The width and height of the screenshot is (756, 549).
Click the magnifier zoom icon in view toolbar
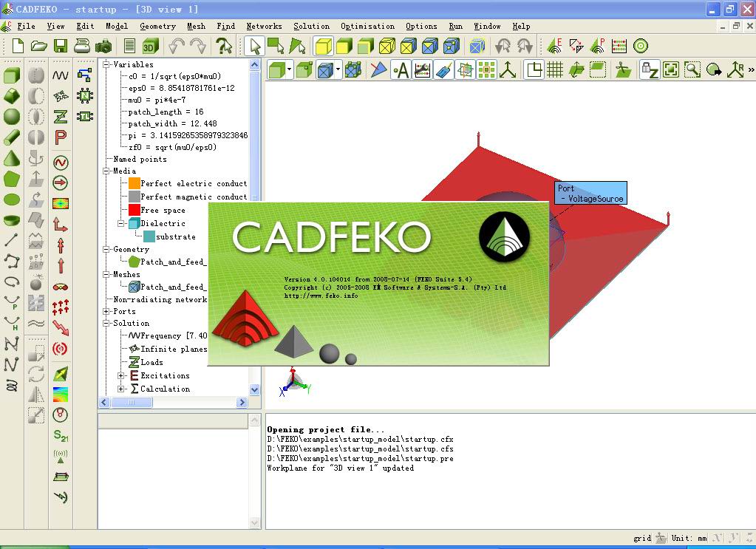(x=692, y=70)
